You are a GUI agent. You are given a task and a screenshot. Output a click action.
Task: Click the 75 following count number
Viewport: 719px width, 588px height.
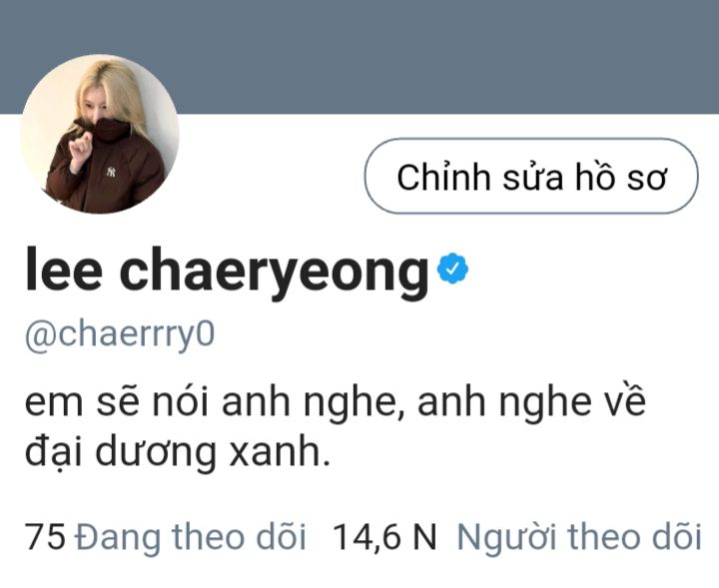click(45, 537)
